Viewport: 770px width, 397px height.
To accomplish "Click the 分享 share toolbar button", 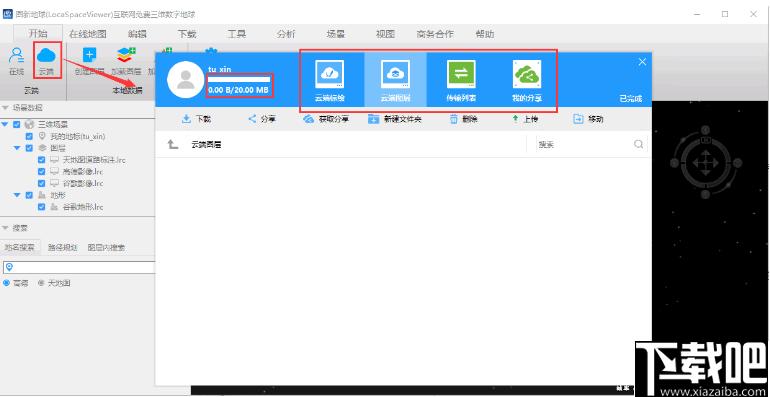I will 262,119.
